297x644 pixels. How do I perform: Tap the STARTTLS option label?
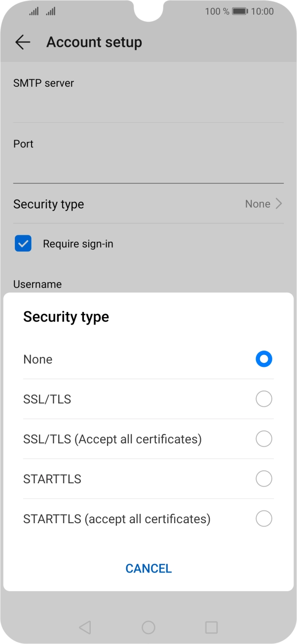click(x=52, y=479)
